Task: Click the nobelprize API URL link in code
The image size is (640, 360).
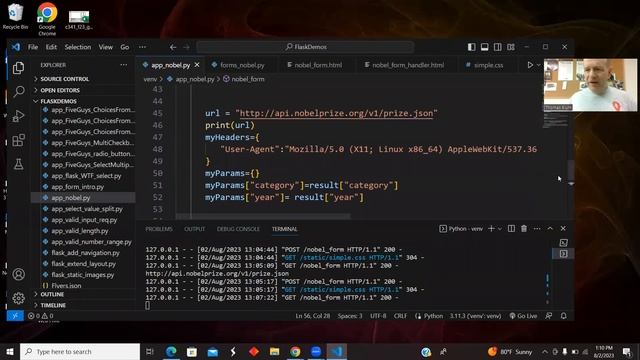Action: coord(336,113)
